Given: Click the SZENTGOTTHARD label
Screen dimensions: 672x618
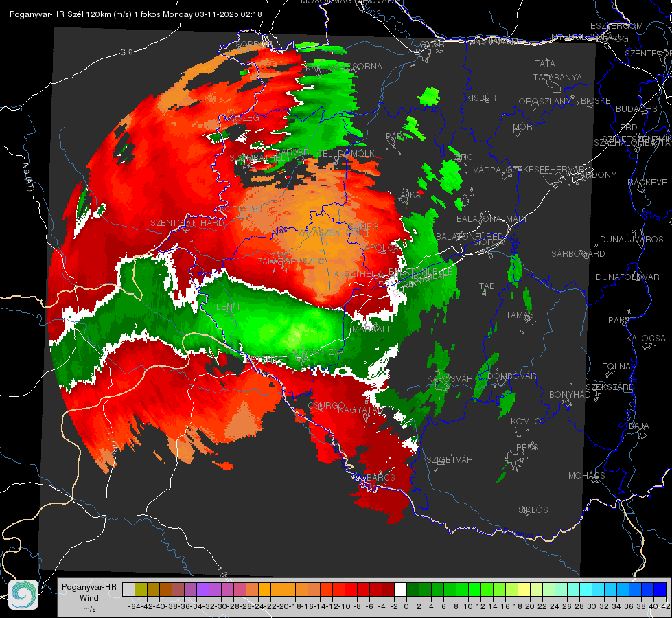Looking at the screenshot, I should click(187, 222).
